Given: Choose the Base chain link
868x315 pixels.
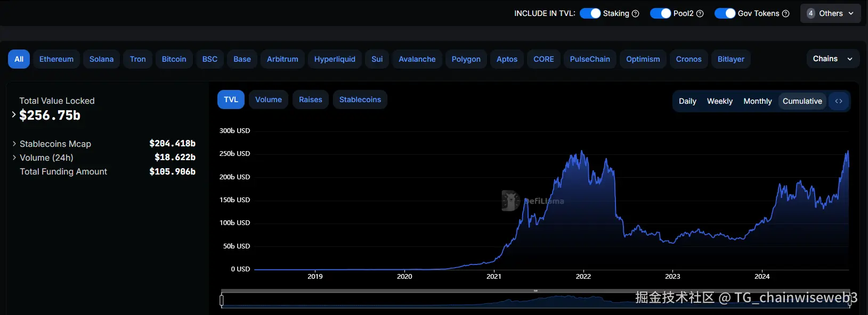Looking at the screenshot, I should point(242,59).
